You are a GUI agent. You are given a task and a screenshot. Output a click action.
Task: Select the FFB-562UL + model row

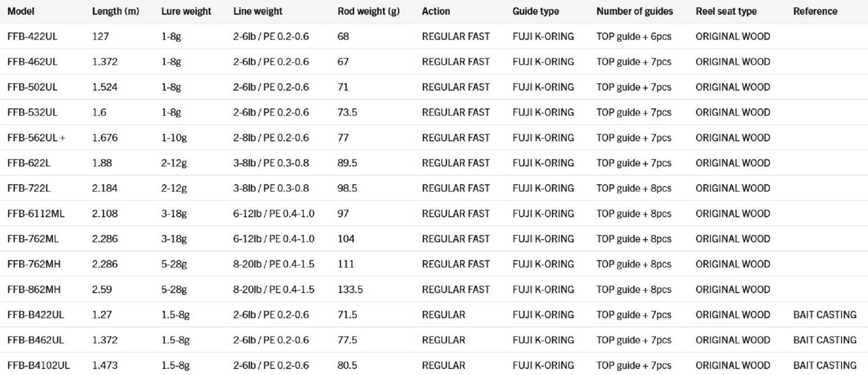tap(36, 138)
